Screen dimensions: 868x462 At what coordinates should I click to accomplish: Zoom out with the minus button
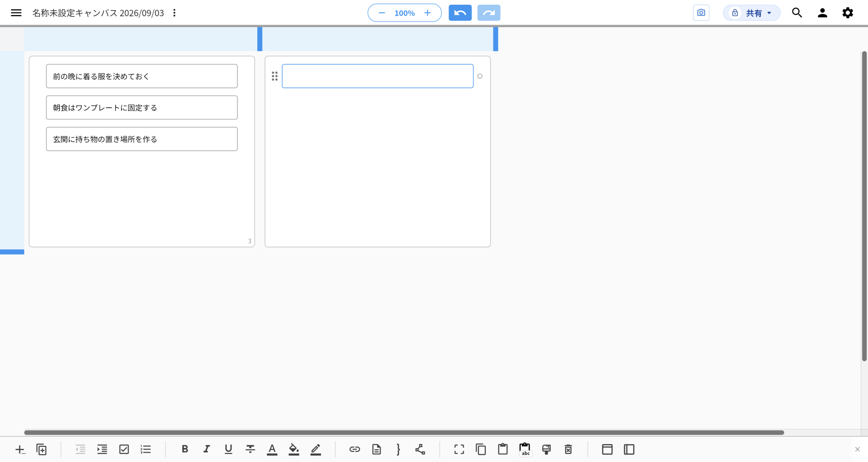point(381,13)
